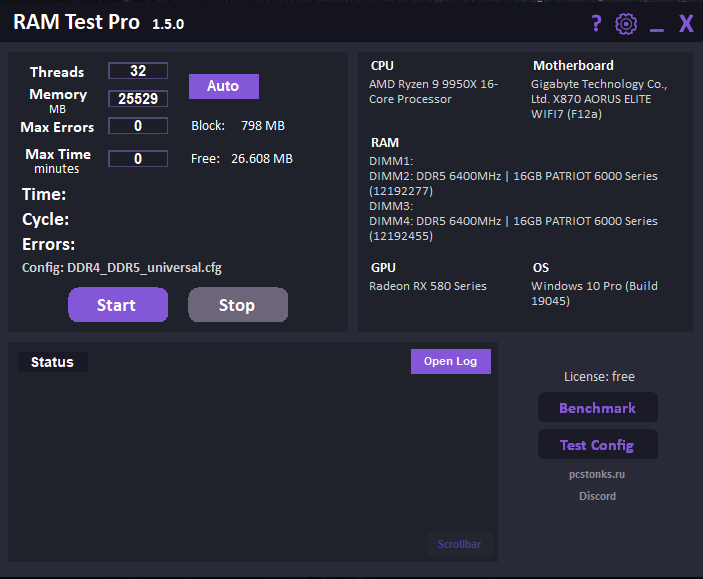Image resolution: width=703 pixels, height=579 pixels.
Task: Open settings via the gear icon
Action: [626, 24]
